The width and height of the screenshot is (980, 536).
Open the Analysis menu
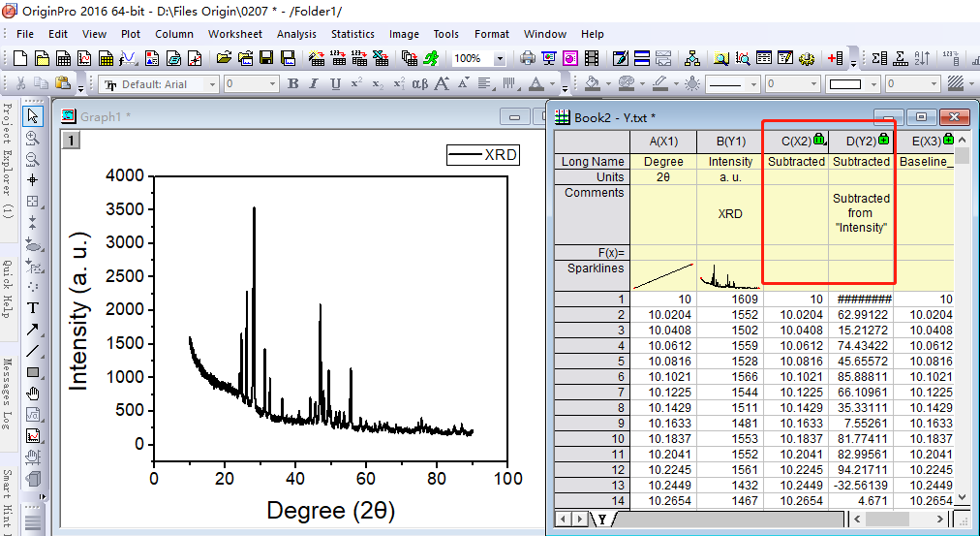click(296, 34)
